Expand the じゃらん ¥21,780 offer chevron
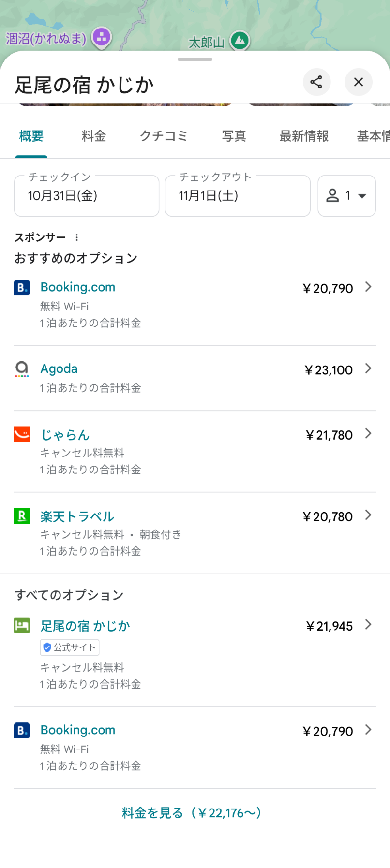Screen dimensions: 390x868 [x=368, y=434]
